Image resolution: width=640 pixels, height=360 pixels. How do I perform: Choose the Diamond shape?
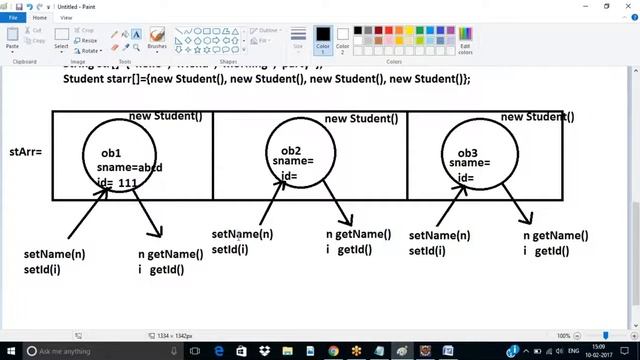click(x=188, y=41)
